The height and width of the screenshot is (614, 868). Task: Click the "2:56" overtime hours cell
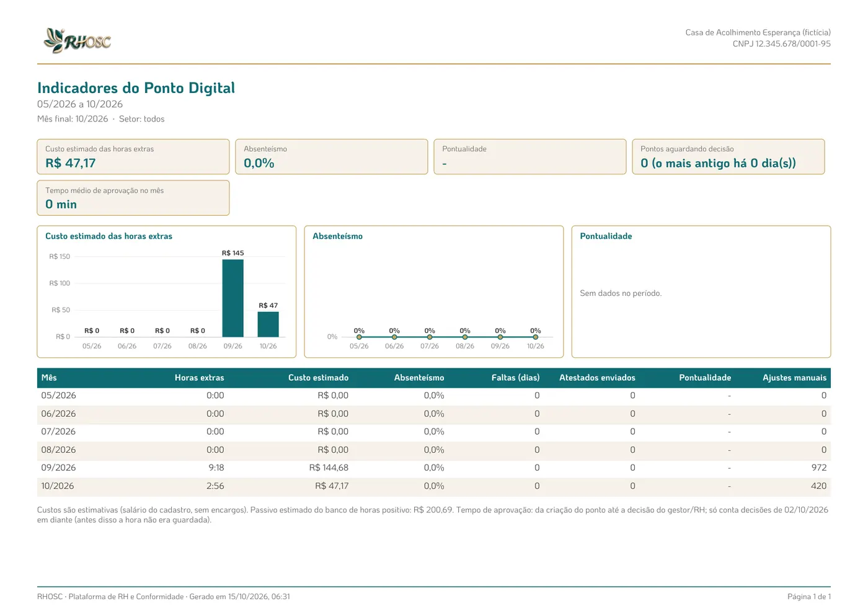pos(215,486)
